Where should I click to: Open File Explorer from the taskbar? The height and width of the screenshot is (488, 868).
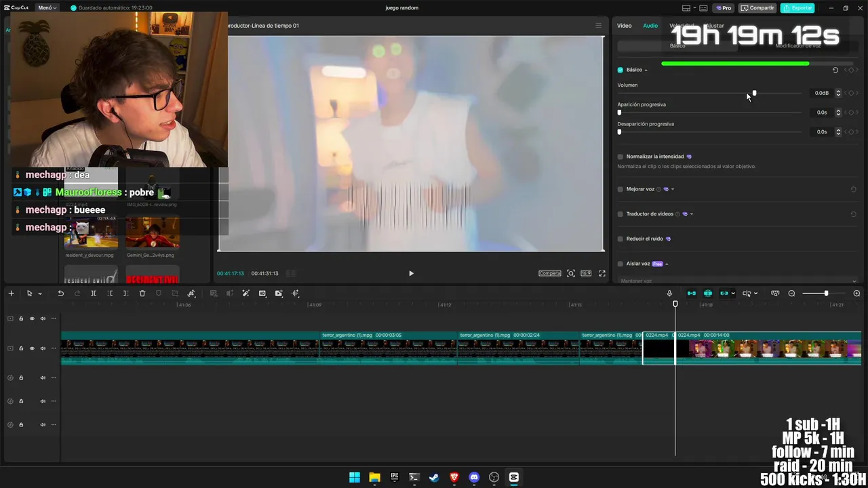(374, 477)
